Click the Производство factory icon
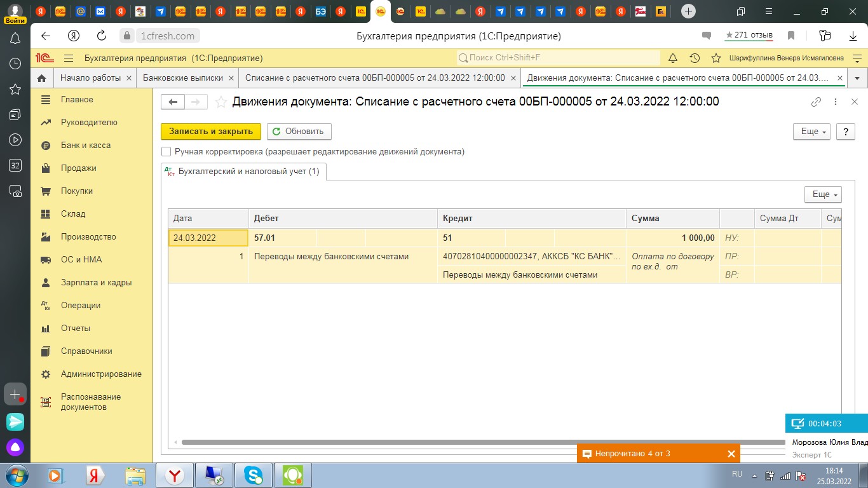This screenshot has height=488, width=868. point(46,237)
